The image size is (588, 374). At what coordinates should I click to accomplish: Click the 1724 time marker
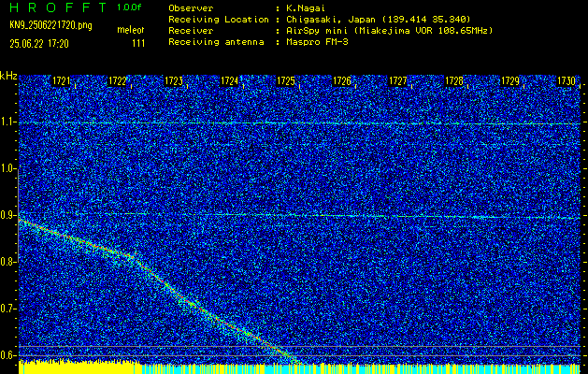tap(230, 81)
